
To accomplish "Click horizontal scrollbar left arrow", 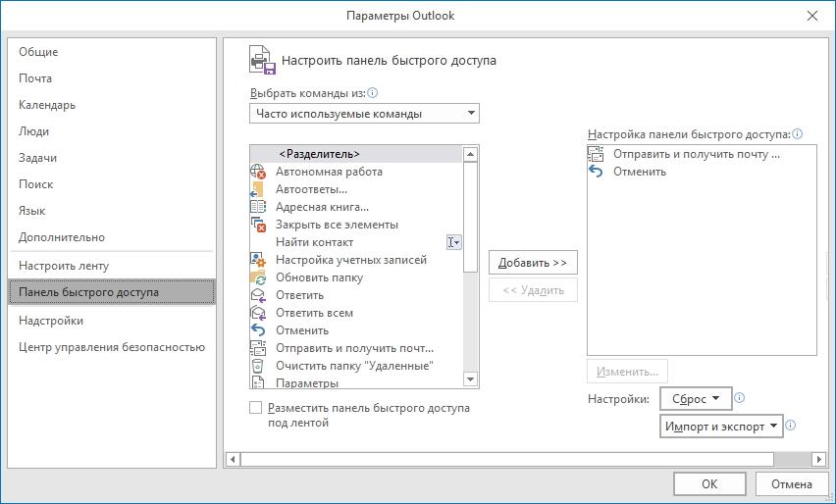I will click(233, 459).
